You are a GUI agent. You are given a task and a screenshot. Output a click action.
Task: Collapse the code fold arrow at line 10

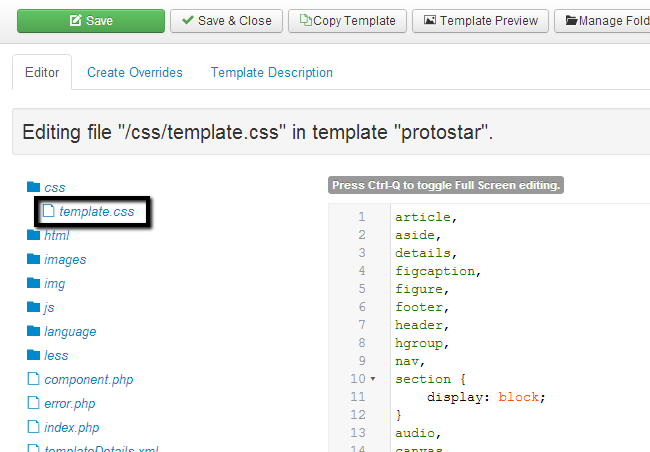[373, 380]
